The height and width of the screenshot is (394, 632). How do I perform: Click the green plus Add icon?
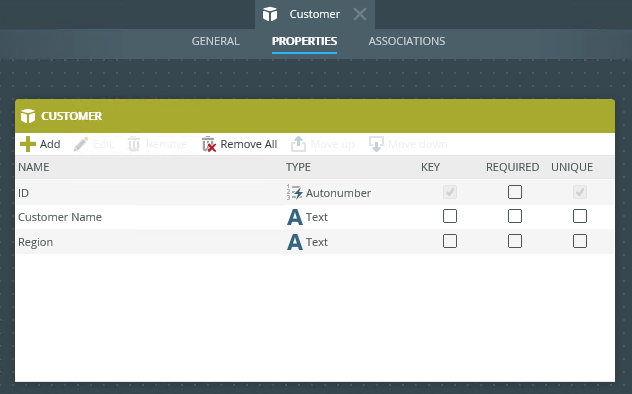tap(28, 144)
